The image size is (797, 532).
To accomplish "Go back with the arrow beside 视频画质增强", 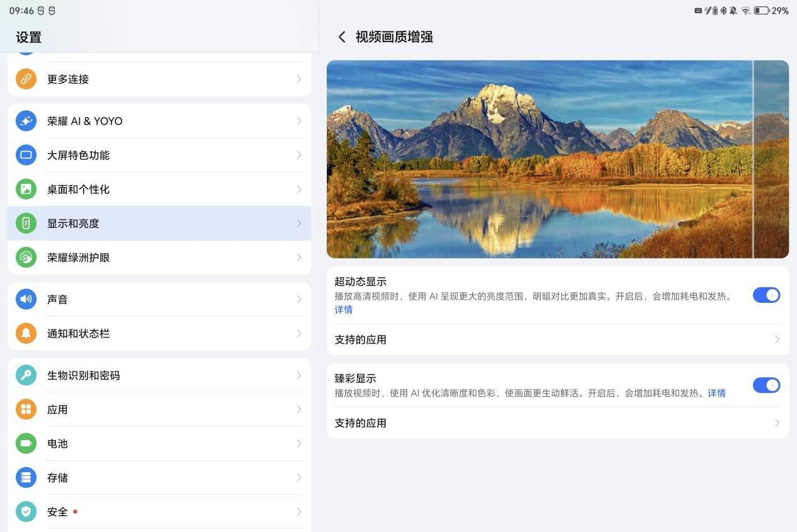I will click(342, 37).
